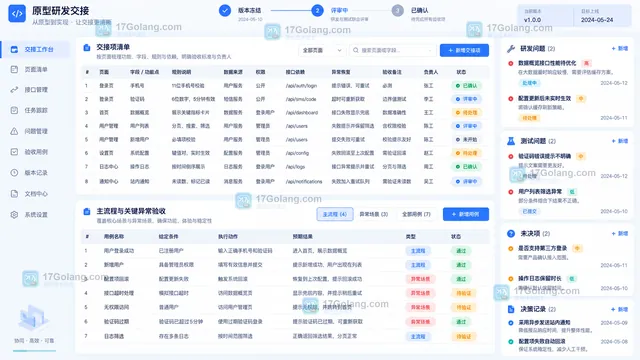Click the 测试问题 flask icon

click(511, 141)
